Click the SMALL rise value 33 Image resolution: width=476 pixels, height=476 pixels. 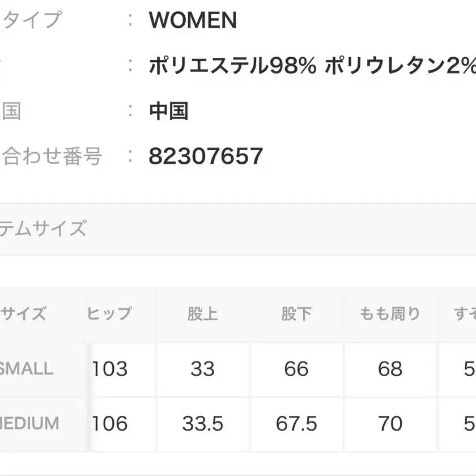coord(202,369)
